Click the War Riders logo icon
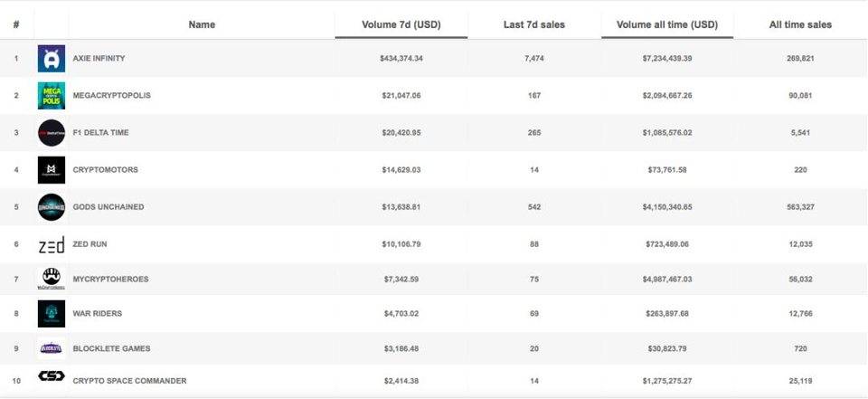The width and height of the screenshot is (868, 399). pyautogui.click(x=52, y=313)
